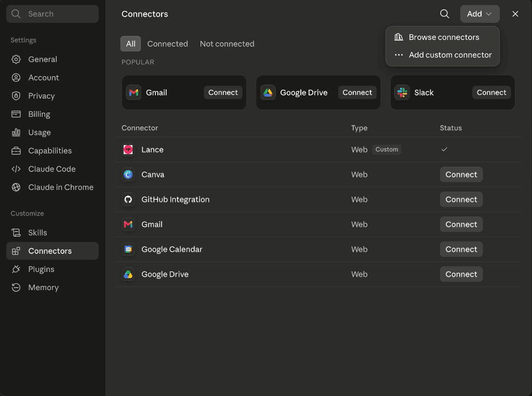Click the Google Drive icon in connector list
This screenshot has height=396, width=532.
[128, 274]
